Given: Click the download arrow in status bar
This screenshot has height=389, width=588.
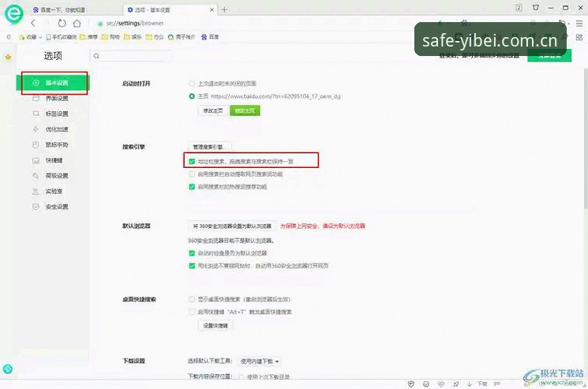Looking at the screenshot, I should [x=470, y=383].
